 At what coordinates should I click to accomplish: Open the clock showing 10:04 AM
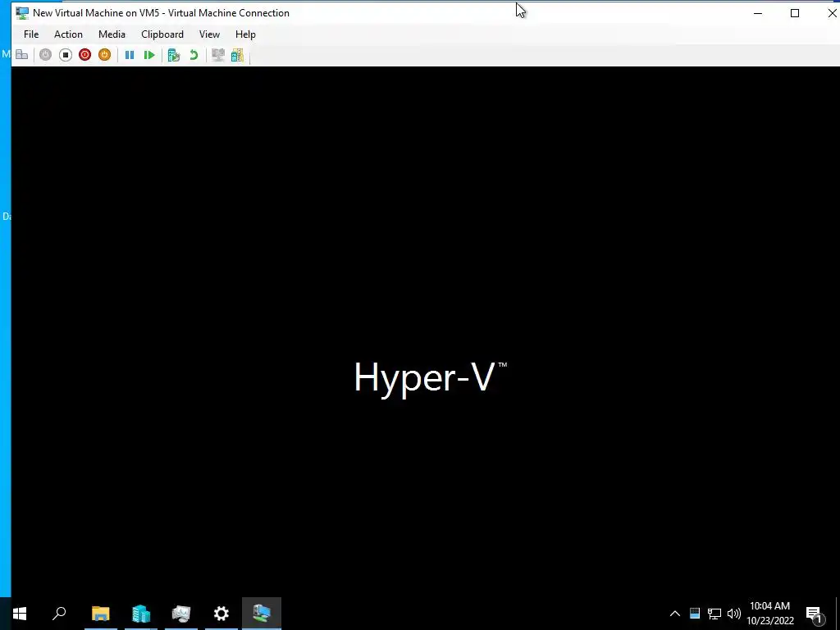pyautogui.click(x=769, y=614)
